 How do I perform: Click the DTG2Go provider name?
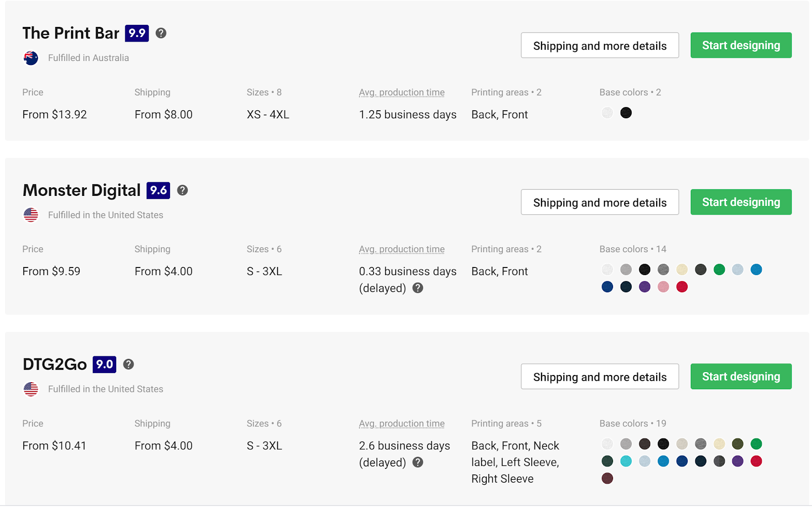(55, 364)
